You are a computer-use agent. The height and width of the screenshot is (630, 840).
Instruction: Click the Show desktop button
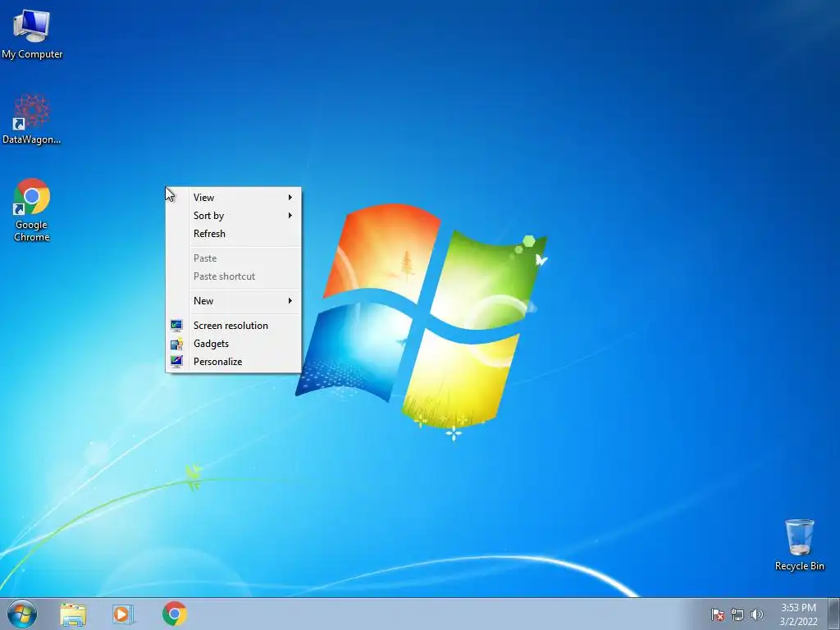pyautogui.click(x=833, y=614)
